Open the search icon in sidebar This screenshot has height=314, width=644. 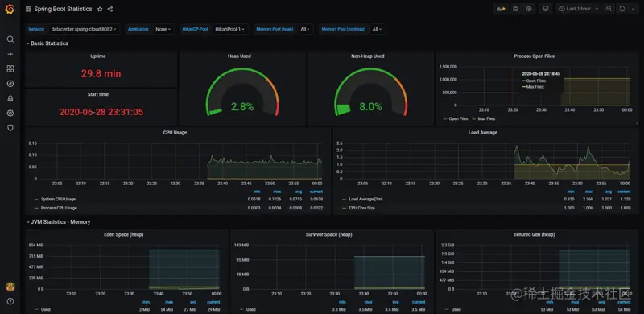(x=10, y=39)
